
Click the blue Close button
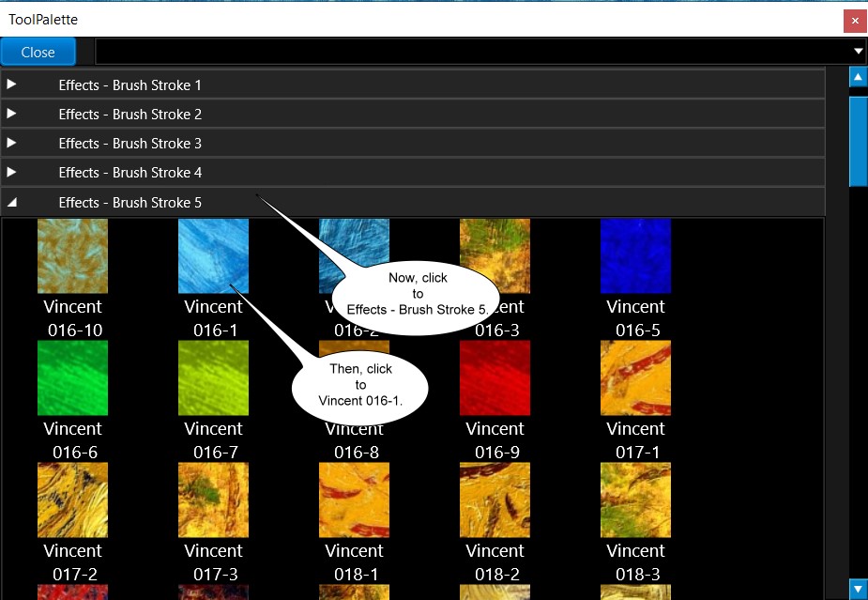click(38, 52)
